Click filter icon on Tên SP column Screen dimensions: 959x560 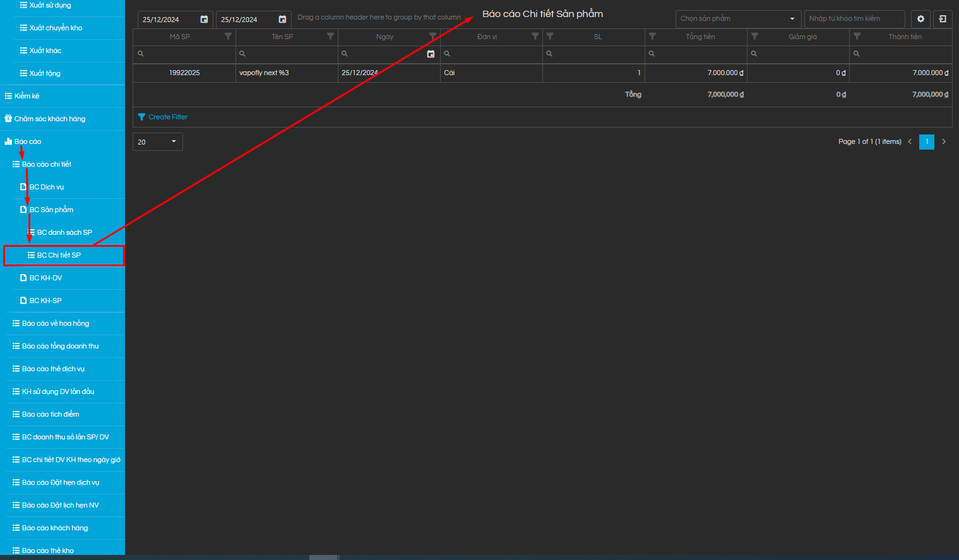(330, 37)
